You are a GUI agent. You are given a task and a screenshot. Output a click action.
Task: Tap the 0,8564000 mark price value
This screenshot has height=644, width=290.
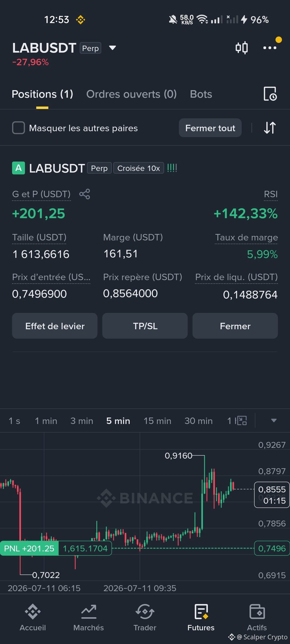(130, 293)
